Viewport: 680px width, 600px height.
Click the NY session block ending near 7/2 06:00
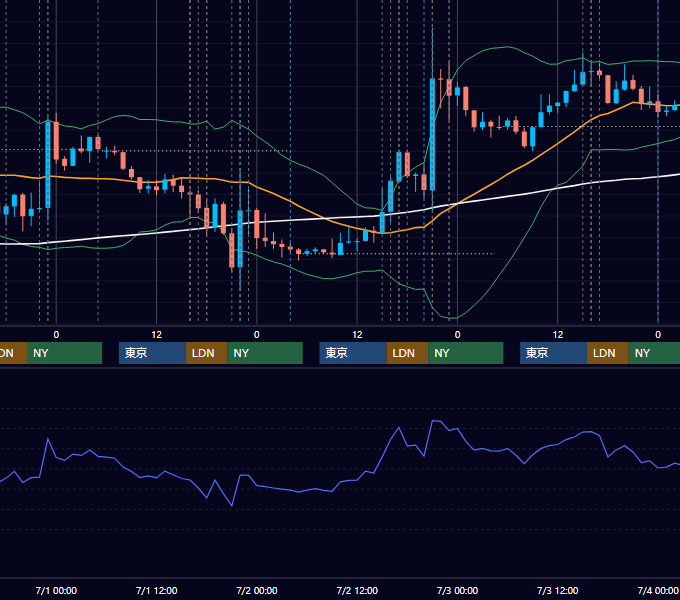[x=265, y=353]
